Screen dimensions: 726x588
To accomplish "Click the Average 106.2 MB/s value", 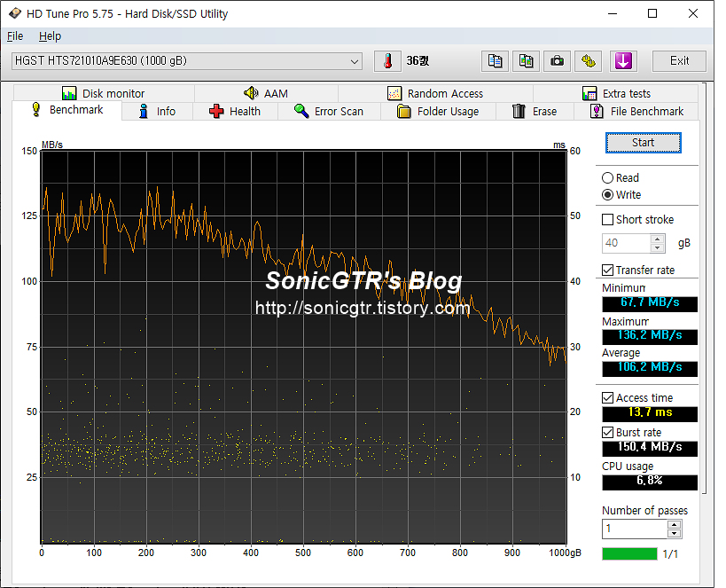I will pos(650,368).
